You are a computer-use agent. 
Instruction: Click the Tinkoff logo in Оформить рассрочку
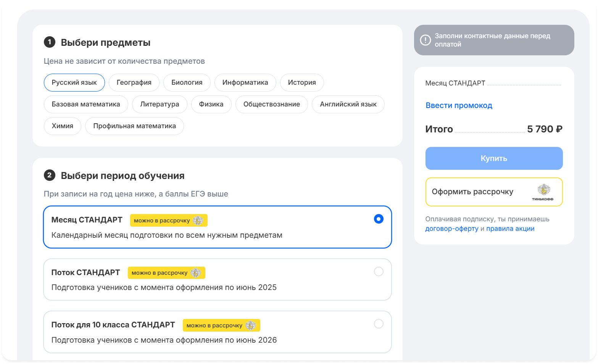coord(543,192)
